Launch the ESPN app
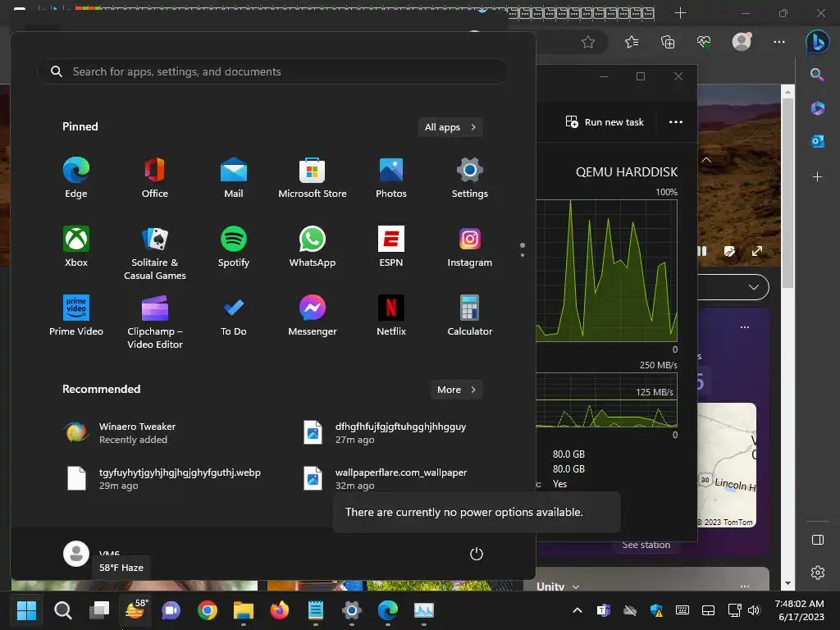This screenshot has height=630, width=840. tap(391, 246)
